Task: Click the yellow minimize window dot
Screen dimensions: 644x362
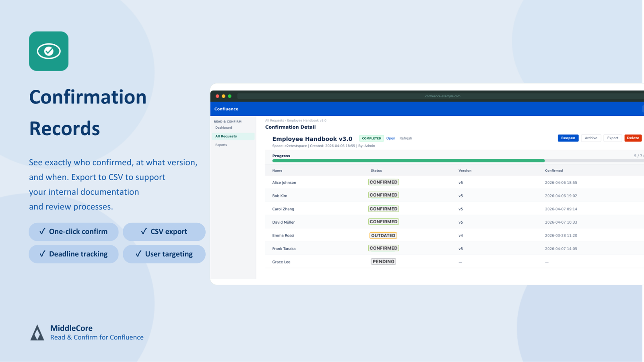Action: click(x=223, y=96)
